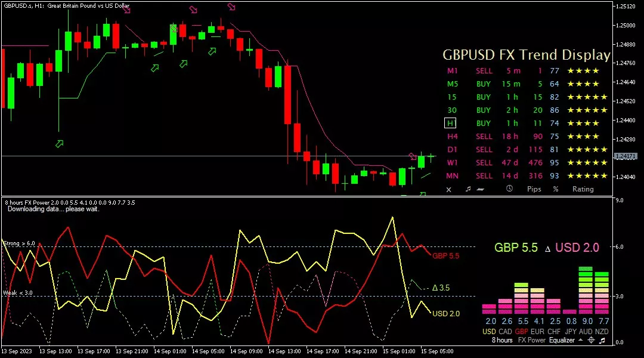Image resolution: width=644 pixels, height=358 pixels.
Task: Select EUR currency label under equalizer
Action: point(537,331)
